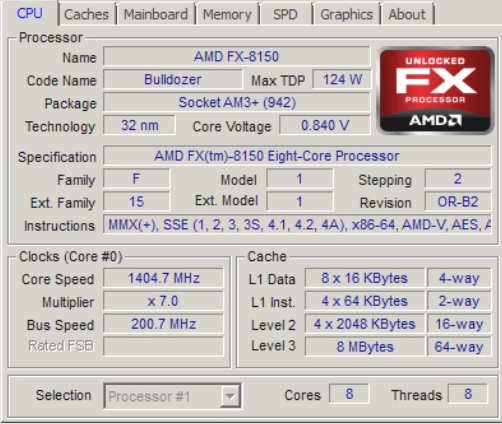
Task: Click the Threads count value
Action: pyautogui.click(x=468, y=394)
